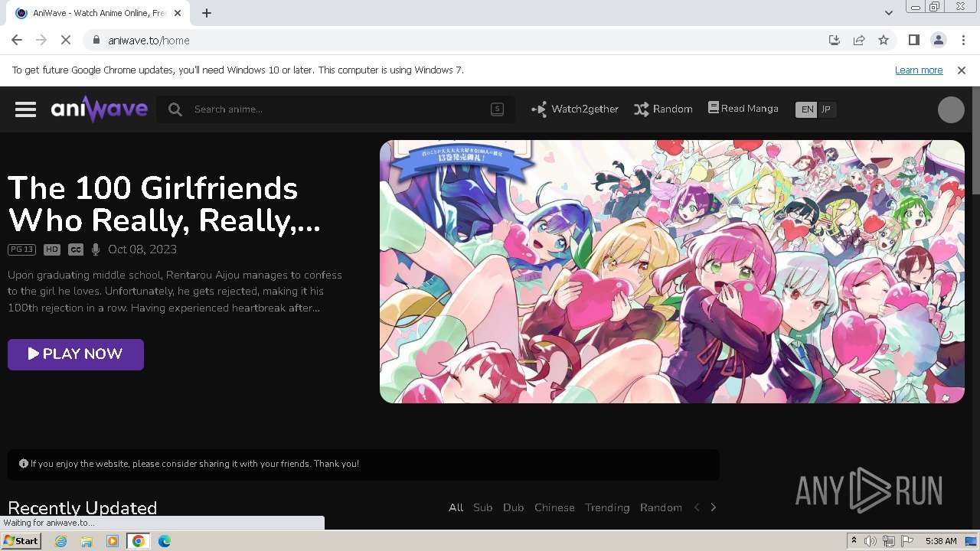Stop loading the page
980x551 pixels.
66,41
